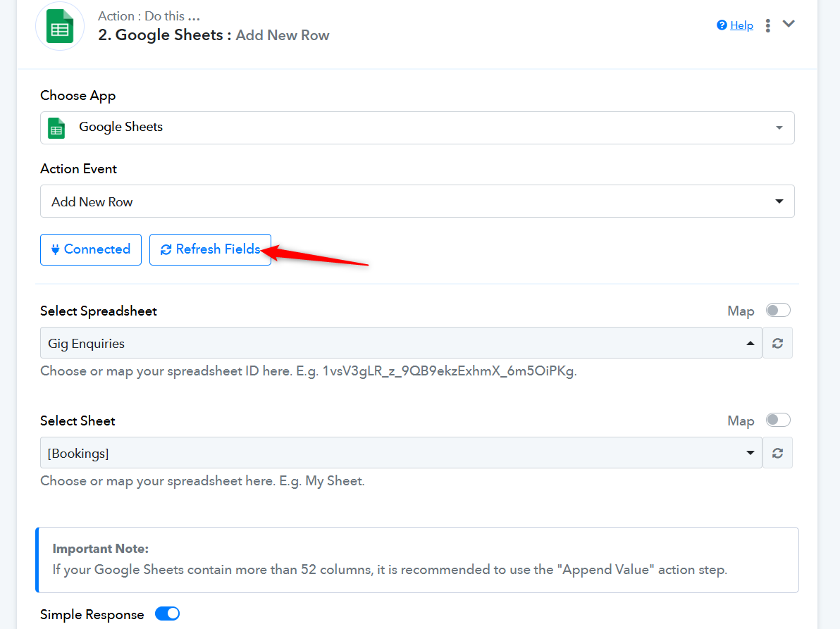Image resolution: width=840 pixels, height=629 pixels.
Task: Open the Help link
Action: tap(741, 25)
